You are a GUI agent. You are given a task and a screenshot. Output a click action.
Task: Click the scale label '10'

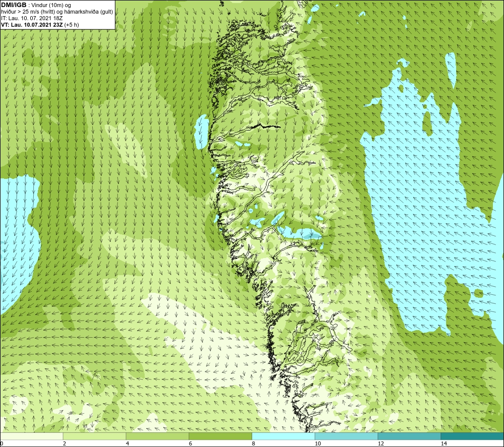click(318, 444)
